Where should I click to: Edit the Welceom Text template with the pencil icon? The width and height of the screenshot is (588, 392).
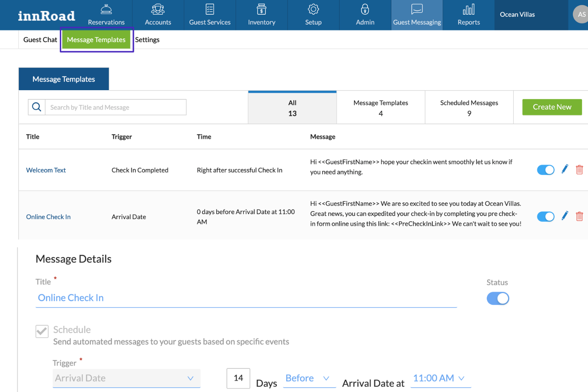[x=565, y=170]
